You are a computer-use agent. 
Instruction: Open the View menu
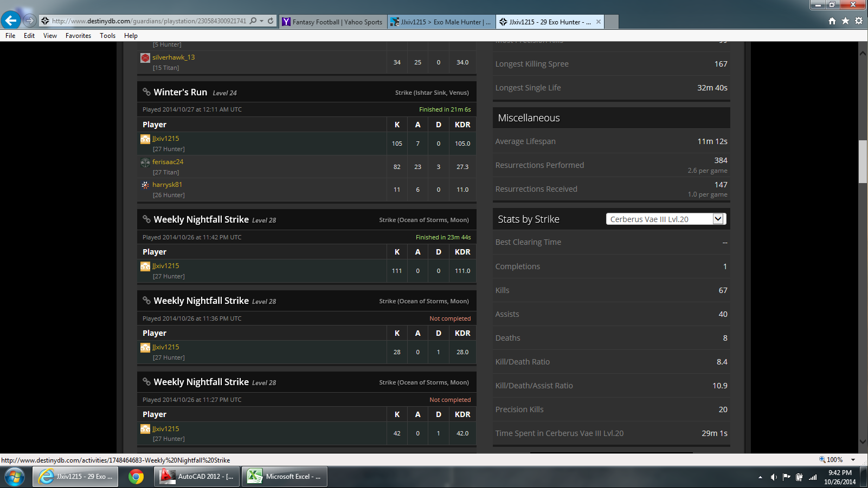(50, 36)
